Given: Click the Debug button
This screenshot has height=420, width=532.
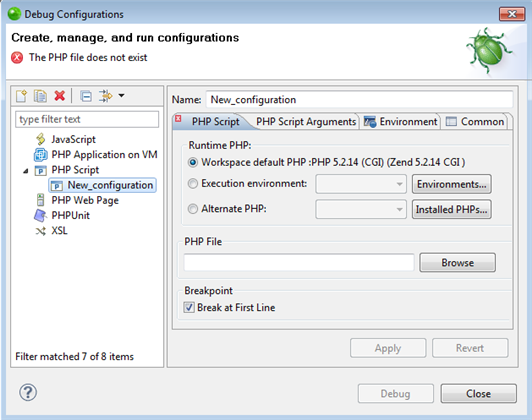Looking at the screenshot, I should (x=395, y=394).
